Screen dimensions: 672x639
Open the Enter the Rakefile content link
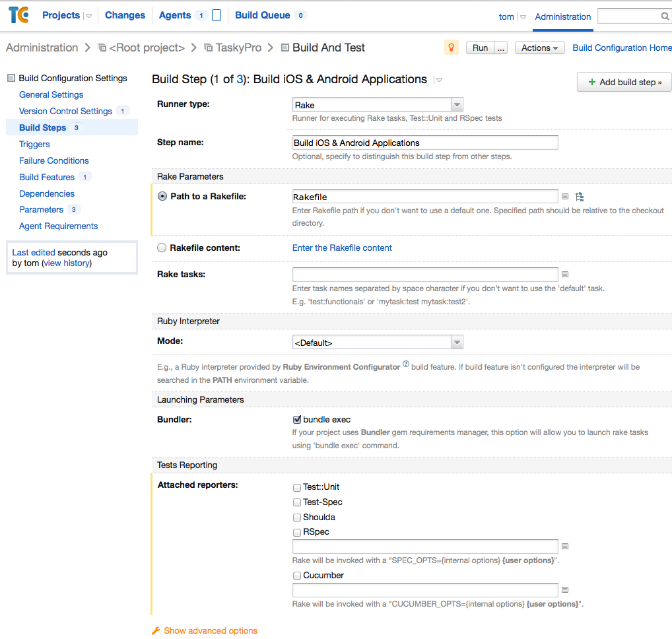pos(341,248)
